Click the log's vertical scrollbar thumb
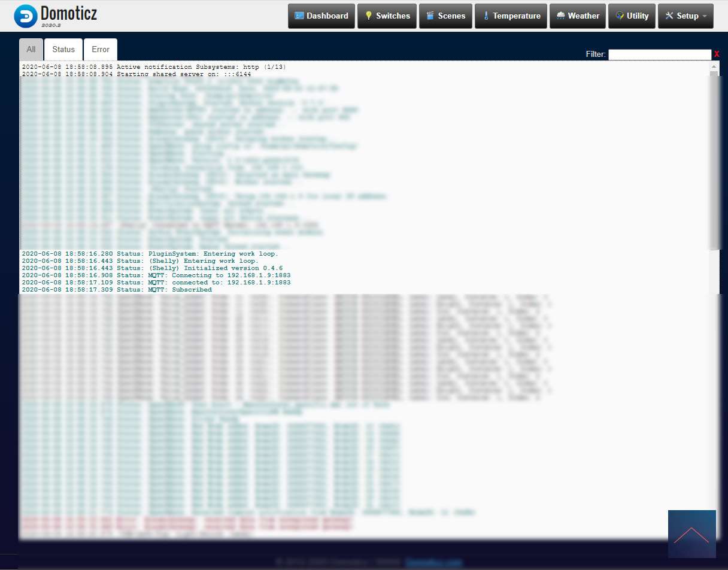 coord(714,162)
